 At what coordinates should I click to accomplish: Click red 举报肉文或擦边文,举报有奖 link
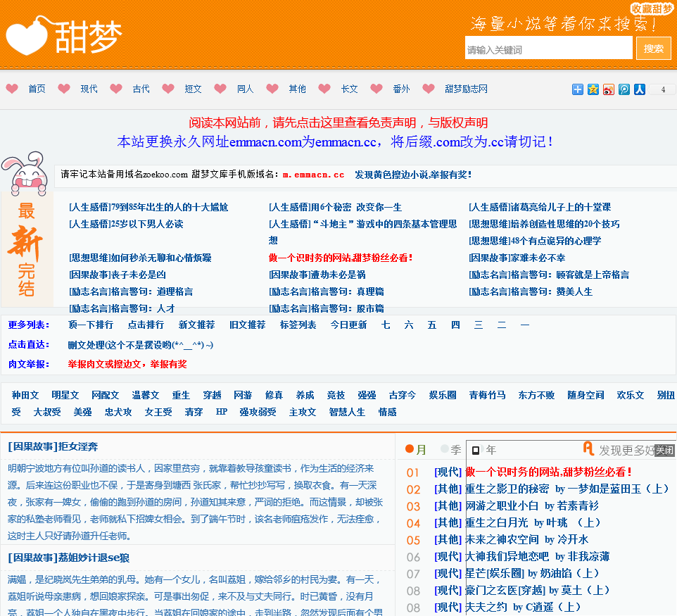coord(127,364)
